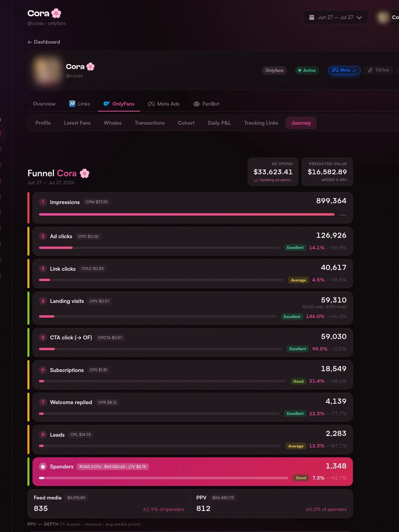399x532 pixels.
Task: Click the Active status badge
Action: 307,70
